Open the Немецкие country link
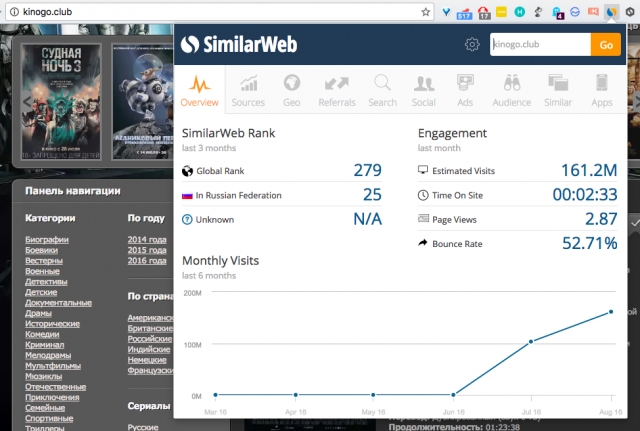The width and height of the screenshot is (640, 431). pyautogui.click(x=147, y=360)
